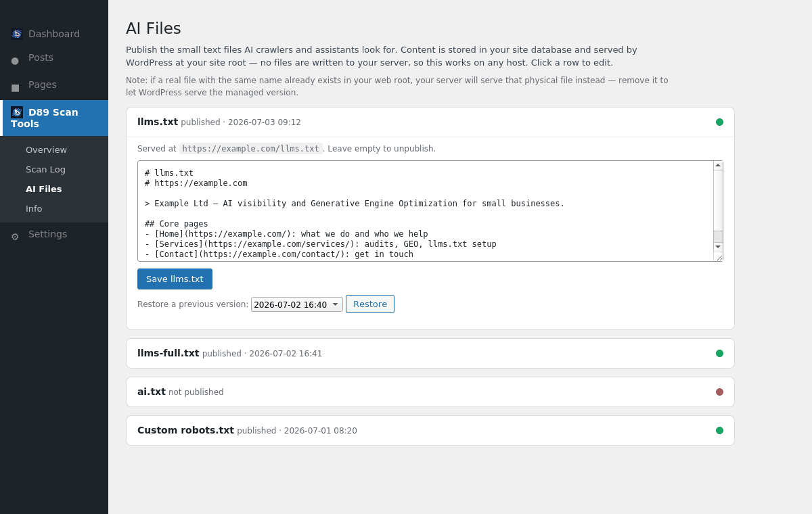Click the Pages sidebar icon

(x=15, y=88)
